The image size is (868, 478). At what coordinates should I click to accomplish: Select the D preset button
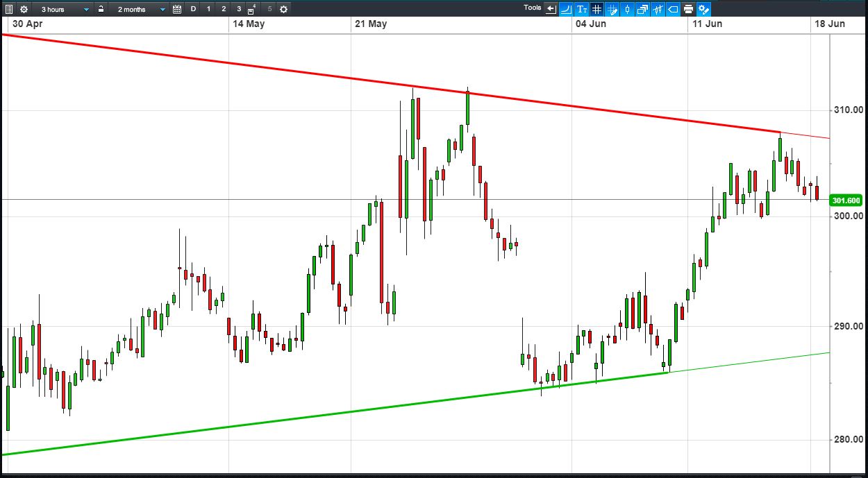pyautogui.click(x=194, y=9)
